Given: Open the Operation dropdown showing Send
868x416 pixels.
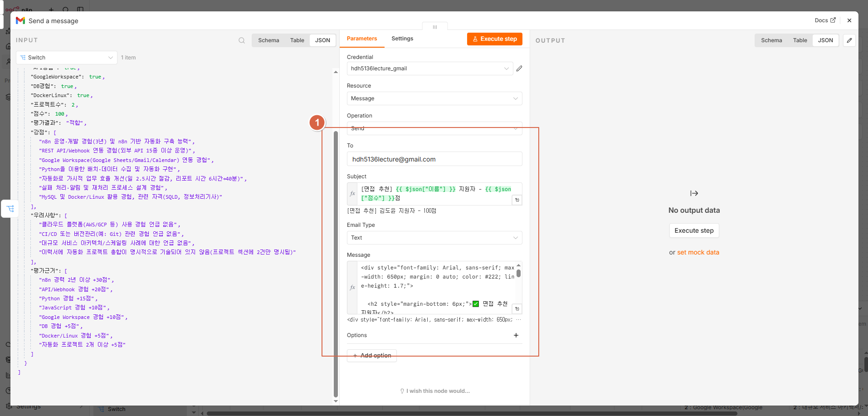Looking at the screenshot, I should tap(434, 128).
